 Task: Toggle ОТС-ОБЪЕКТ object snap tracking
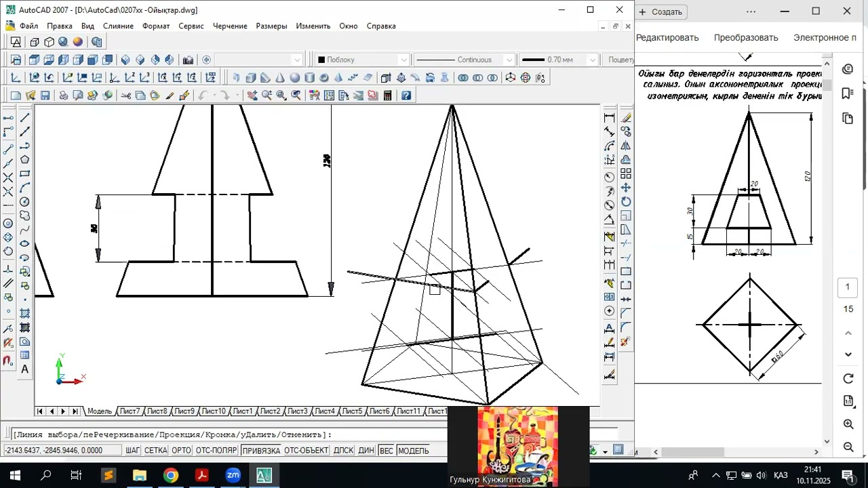tap(307, 451)
